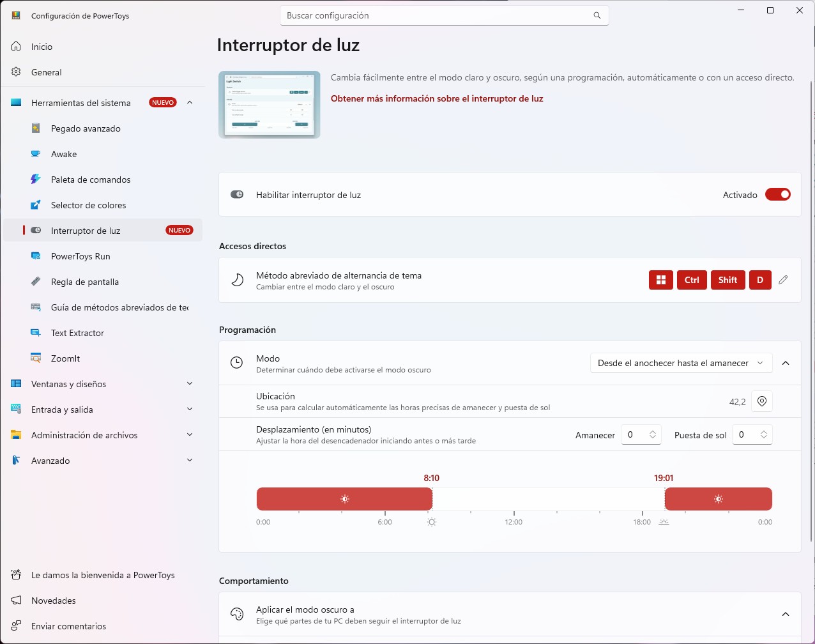The height and width of the screenshot is (644, 815).
Task: Click the Ctrl key shortcut button
Action: pyautogui.click(x=692, y=280)
